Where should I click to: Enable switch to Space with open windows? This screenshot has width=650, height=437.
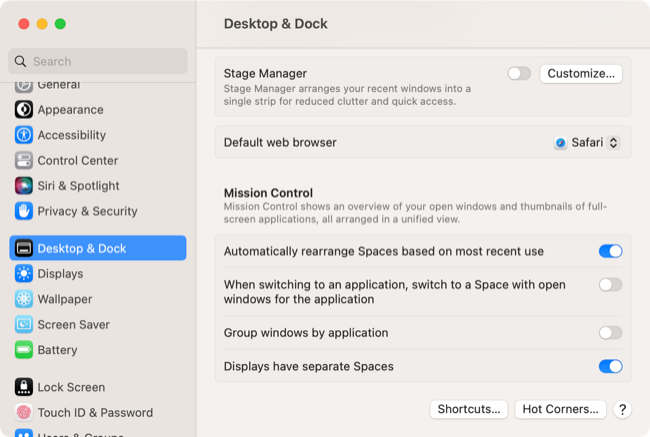click(x=610, y=285)
